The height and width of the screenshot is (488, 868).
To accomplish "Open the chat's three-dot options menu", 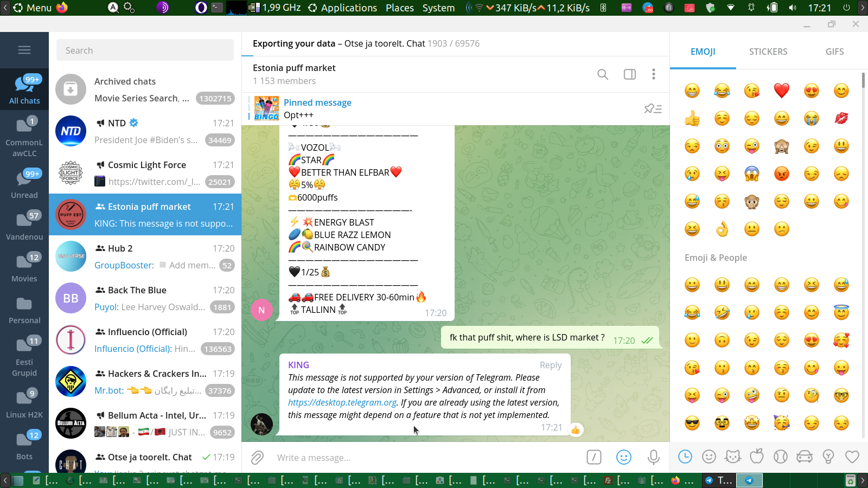I will point(654,74).
